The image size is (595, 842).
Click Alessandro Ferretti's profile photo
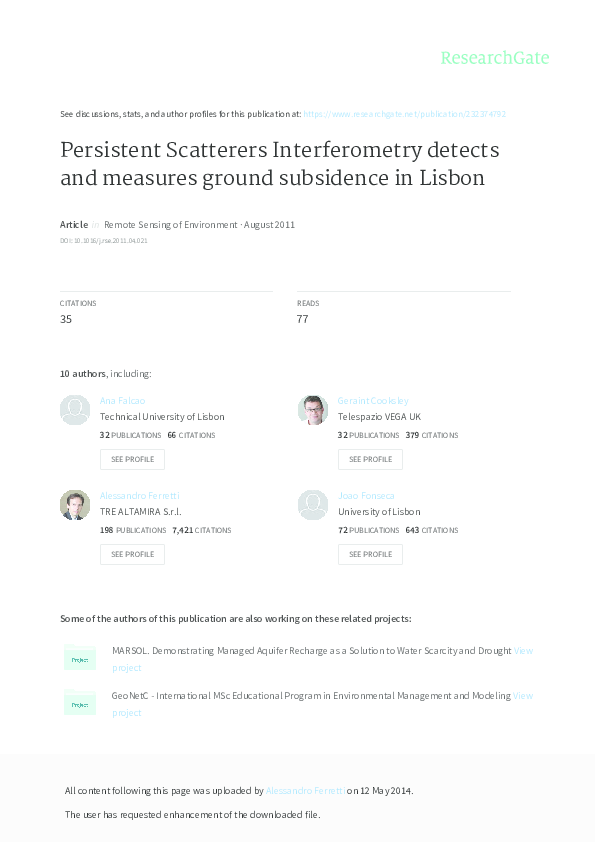point(74,505)
